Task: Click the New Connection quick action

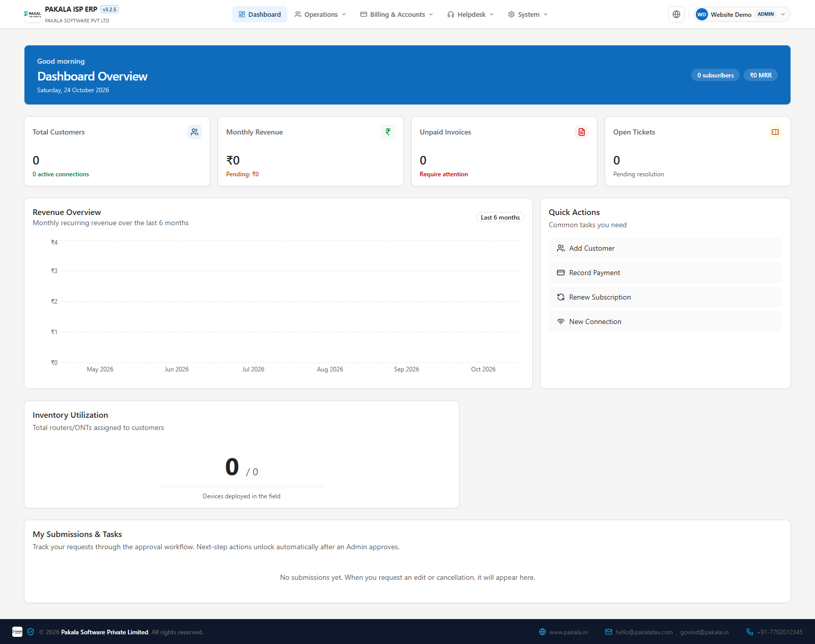Action: 665,321
